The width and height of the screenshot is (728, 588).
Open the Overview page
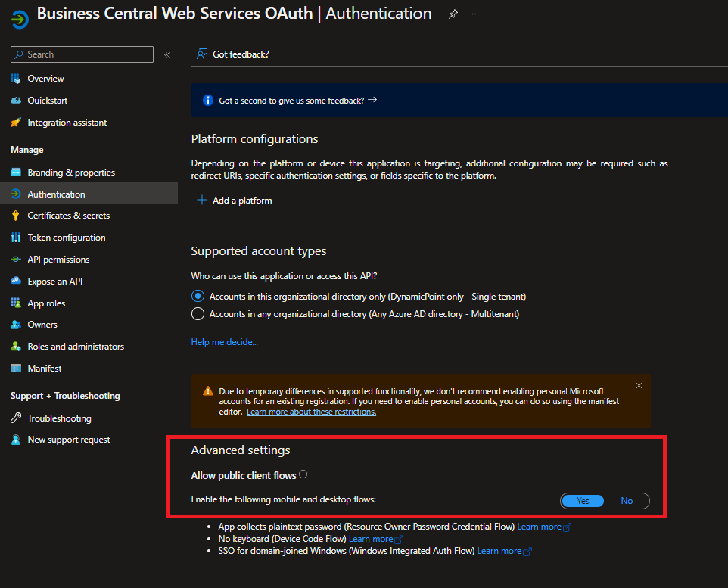point(45,79)
